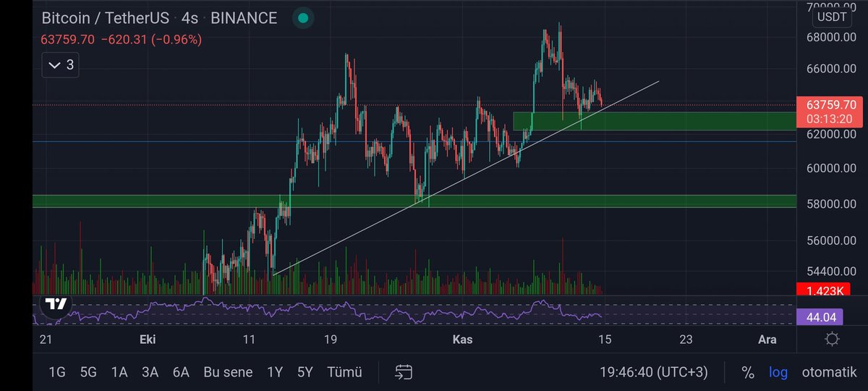
Task: Click the 60000.00 price axis label
Action: [833, 168]
